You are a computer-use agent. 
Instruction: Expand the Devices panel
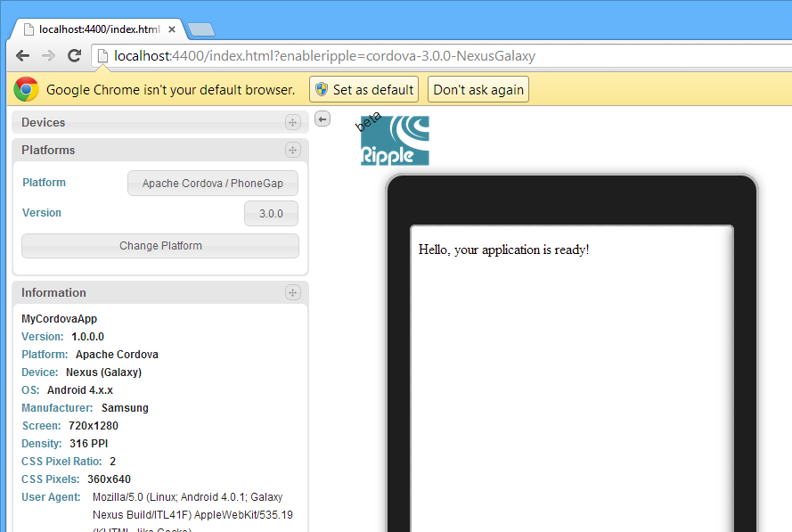coord(160,122)
